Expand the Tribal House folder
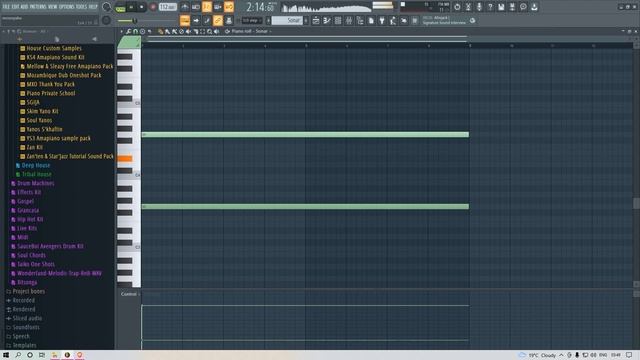Screen dimensions: 640x360 click(36, 174)
